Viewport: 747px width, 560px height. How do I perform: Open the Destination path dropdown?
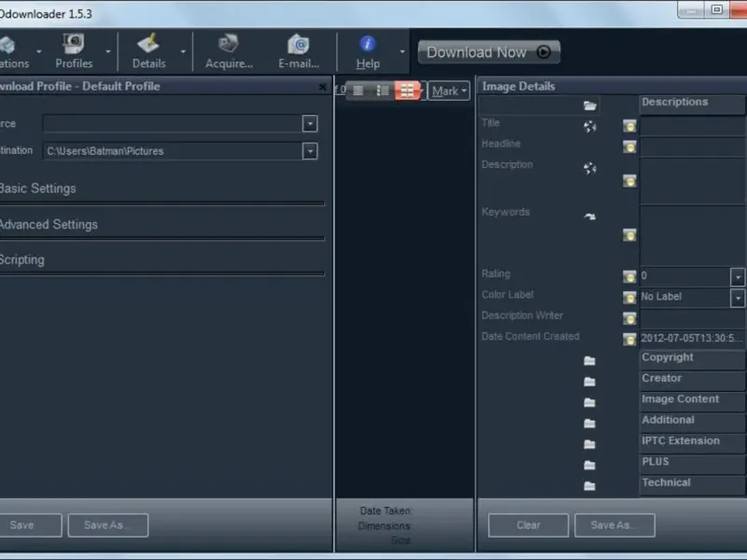[310, 151]
